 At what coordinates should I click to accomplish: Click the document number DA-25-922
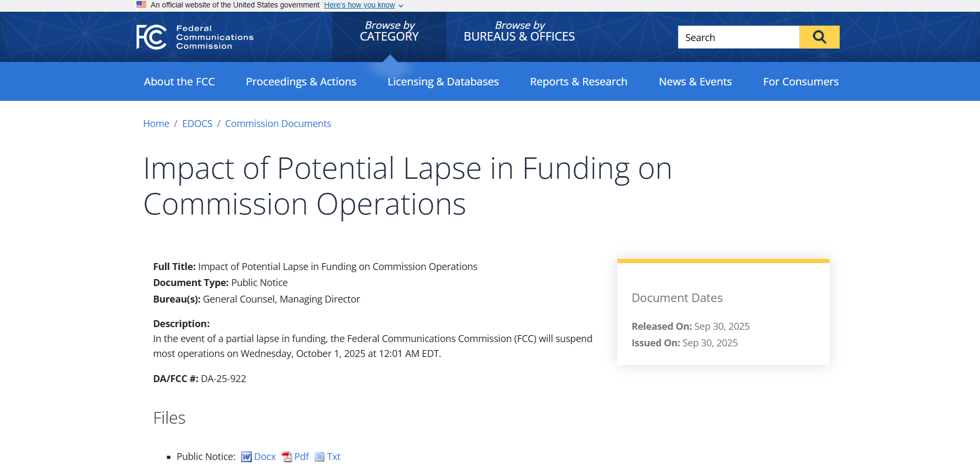coord(224,379)
